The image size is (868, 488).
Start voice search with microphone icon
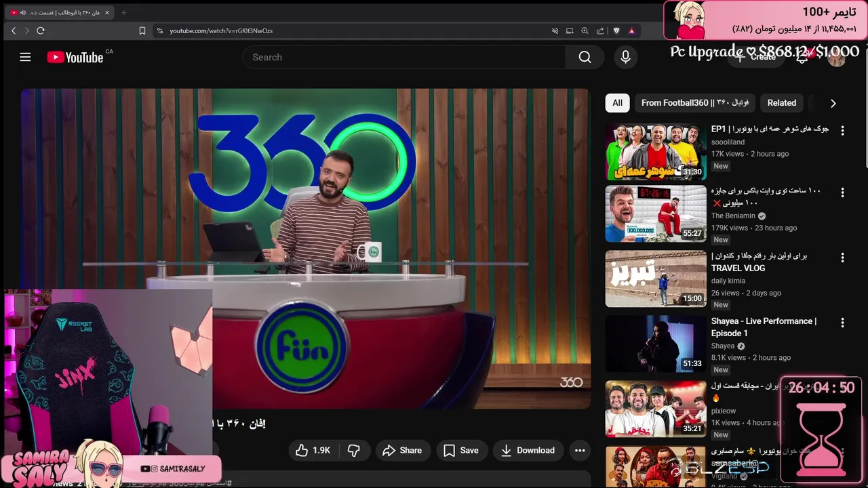tap(625, 58)
